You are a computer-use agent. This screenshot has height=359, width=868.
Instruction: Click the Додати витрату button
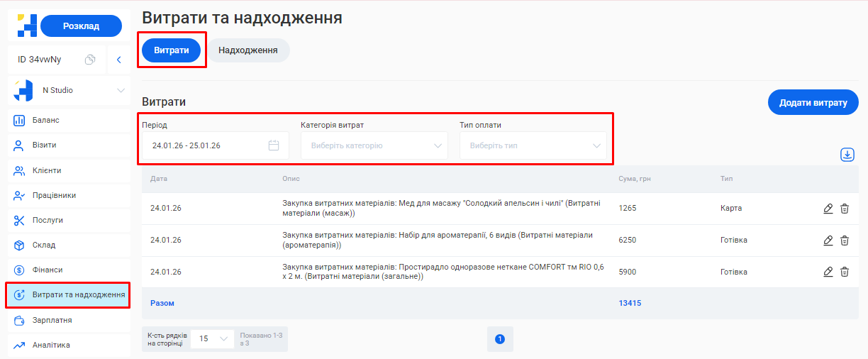tap(813, 102)
